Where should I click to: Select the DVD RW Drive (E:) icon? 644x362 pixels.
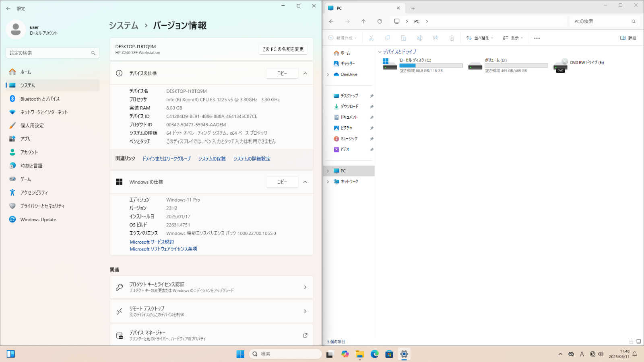click(x=560, y=65)
